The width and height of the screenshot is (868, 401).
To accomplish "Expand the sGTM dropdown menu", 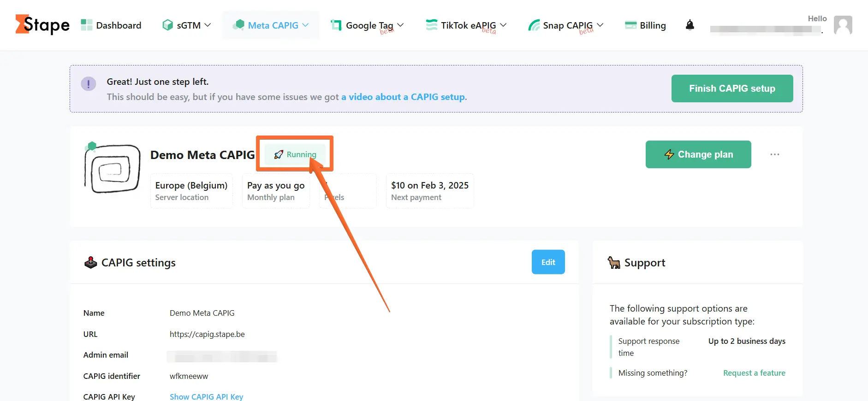I will coord(186,25).
